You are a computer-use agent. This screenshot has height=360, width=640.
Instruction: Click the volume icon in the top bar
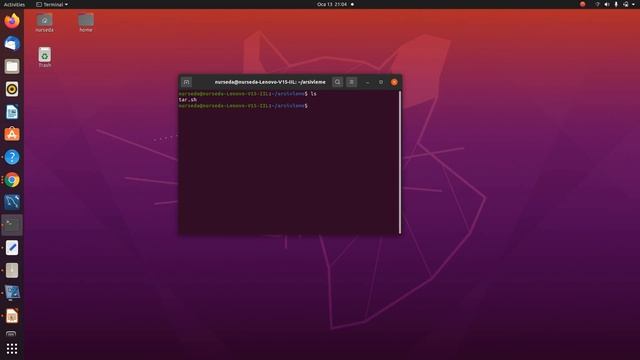607,4
